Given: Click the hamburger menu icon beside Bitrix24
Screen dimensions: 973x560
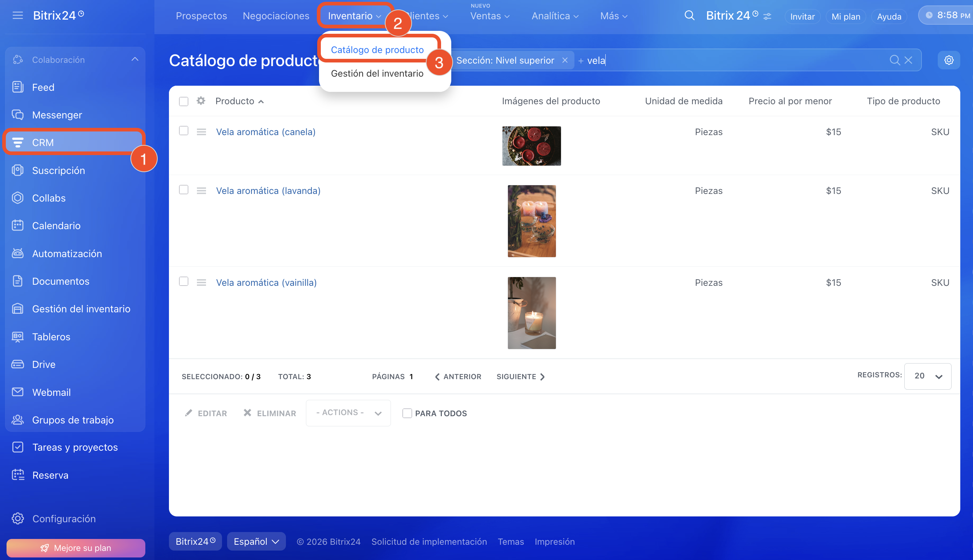Looking at the screenshot, I should coord(18,15).
